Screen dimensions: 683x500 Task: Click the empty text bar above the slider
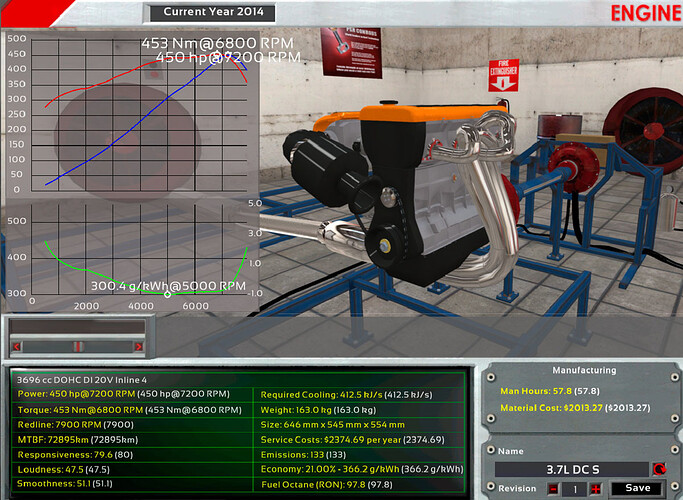coord(77,327)
